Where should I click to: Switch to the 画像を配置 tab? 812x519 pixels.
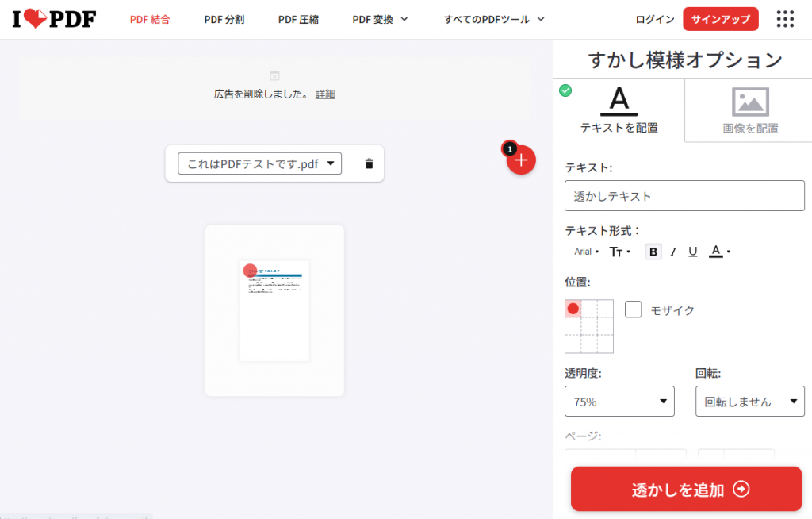tap(749, 110)
